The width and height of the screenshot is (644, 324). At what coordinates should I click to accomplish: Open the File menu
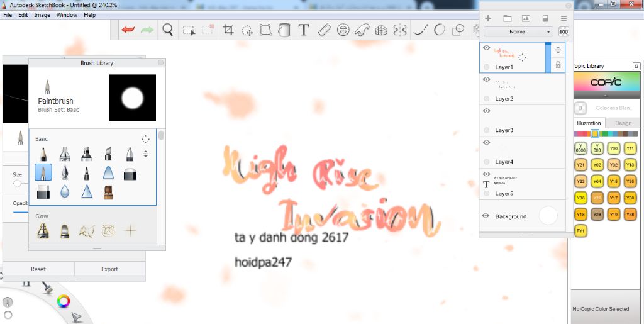point(8,14)
